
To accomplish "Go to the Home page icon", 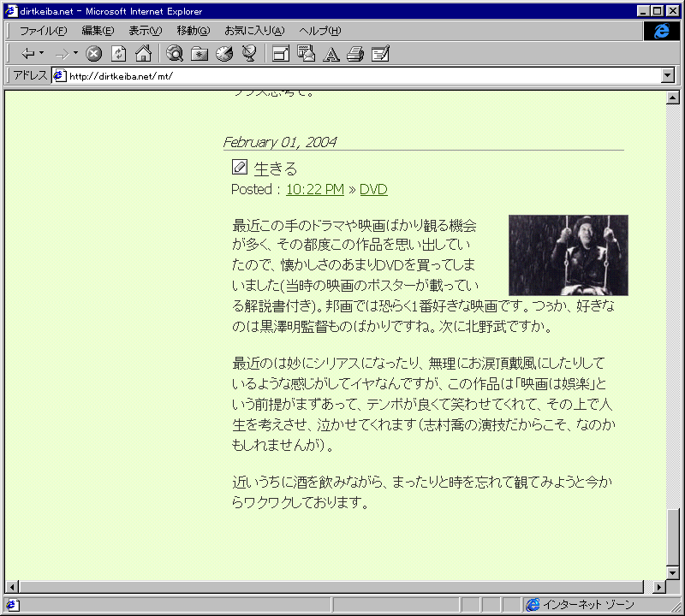I will pyautogui.click(x=143, y=53).
